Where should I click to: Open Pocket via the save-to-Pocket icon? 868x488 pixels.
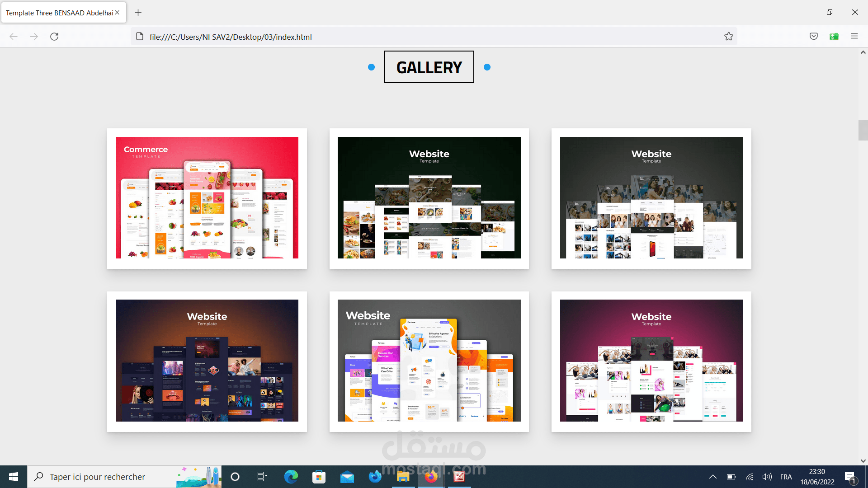814,36
